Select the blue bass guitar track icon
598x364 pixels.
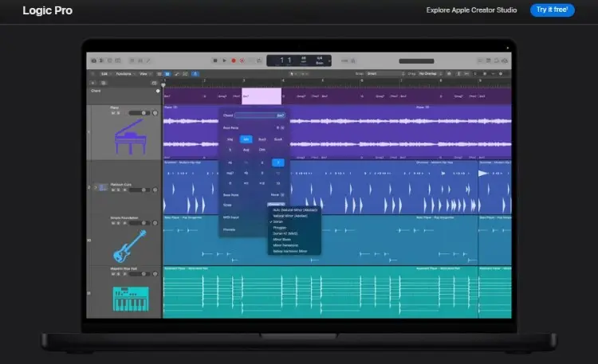(x=130, y=246)
